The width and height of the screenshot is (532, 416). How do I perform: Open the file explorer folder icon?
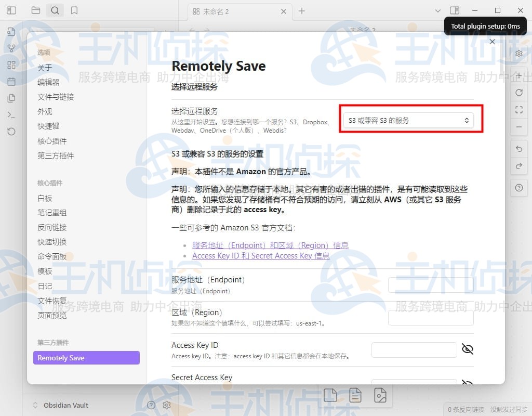tap(36, 10)
